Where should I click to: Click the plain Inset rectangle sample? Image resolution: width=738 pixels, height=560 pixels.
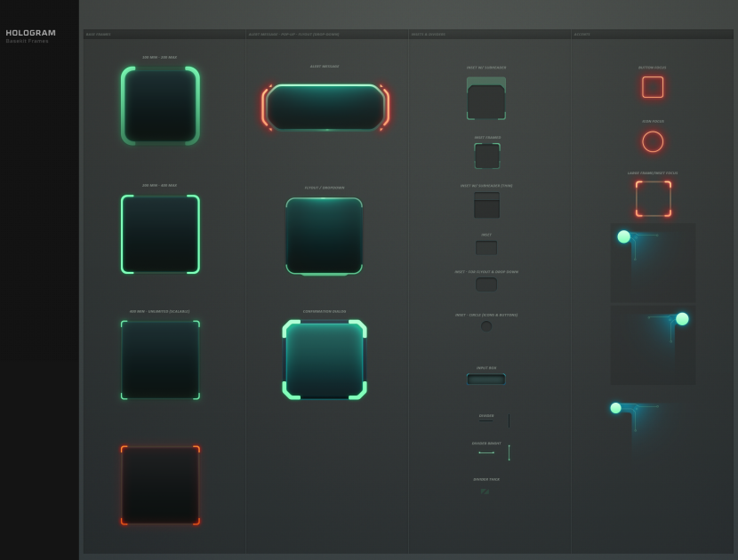(486, 248)
